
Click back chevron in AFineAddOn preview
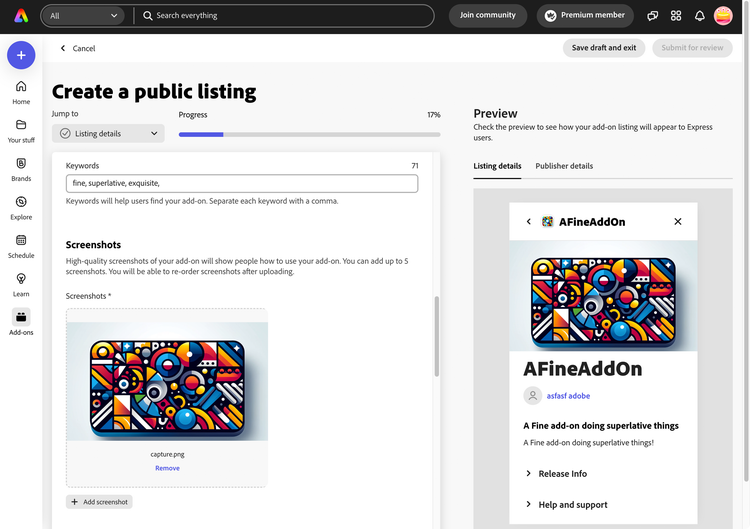529,221
